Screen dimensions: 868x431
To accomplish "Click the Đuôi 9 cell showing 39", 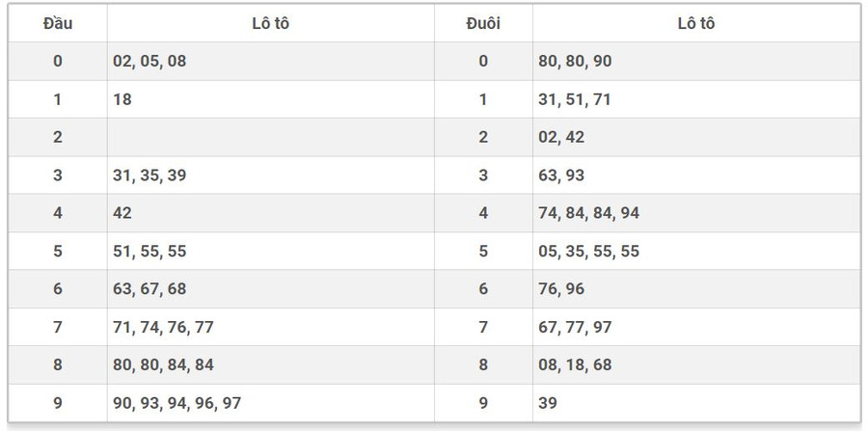I will coord(548,403).
